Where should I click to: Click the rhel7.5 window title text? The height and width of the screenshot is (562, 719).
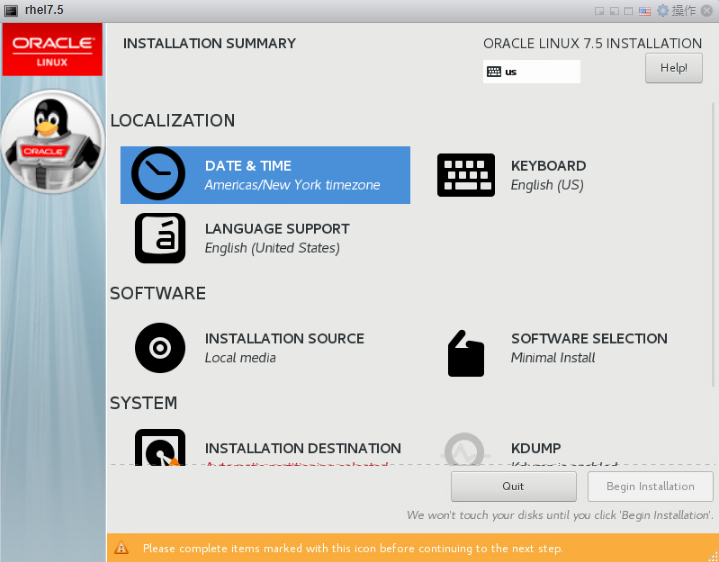(44, 10)
